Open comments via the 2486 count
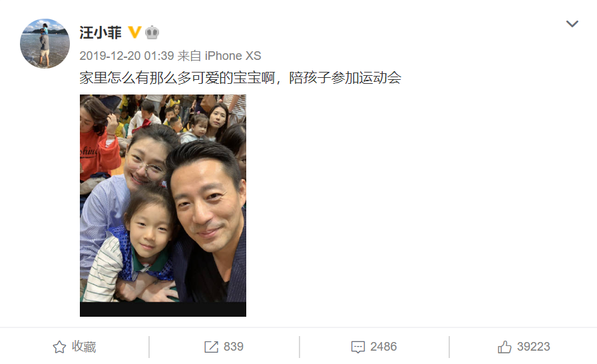 383,347
